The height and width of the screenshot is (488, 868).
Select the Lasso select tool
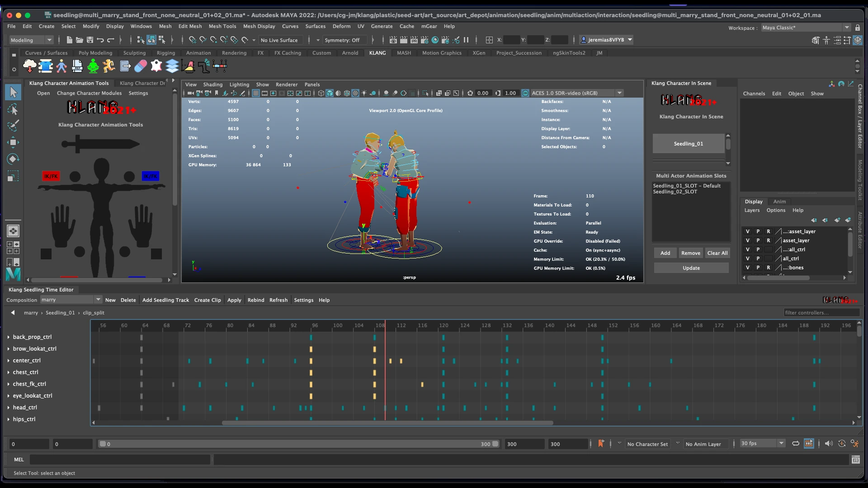[x=13, y=109]
